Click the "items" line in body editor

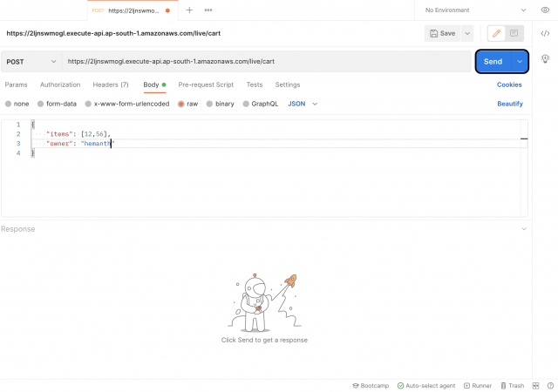pos(78,134)
